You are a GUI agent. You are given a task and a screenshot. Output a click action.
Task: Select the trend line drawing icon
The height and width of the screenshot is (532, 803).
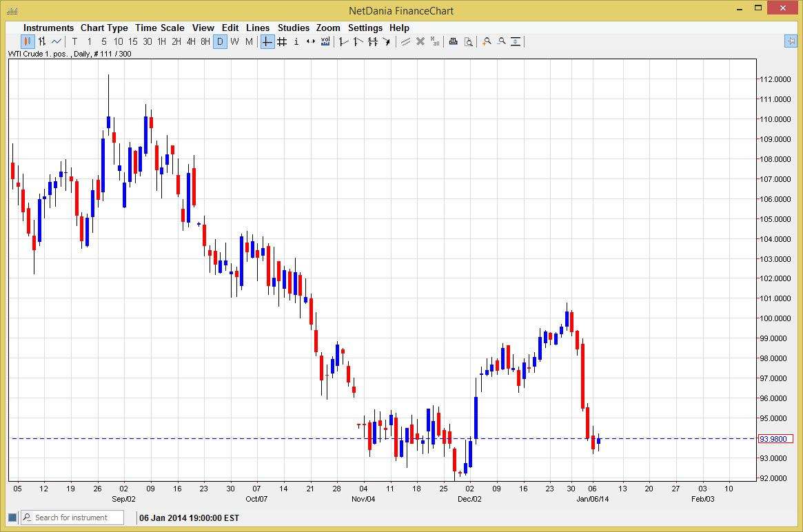tap(343, 41)
